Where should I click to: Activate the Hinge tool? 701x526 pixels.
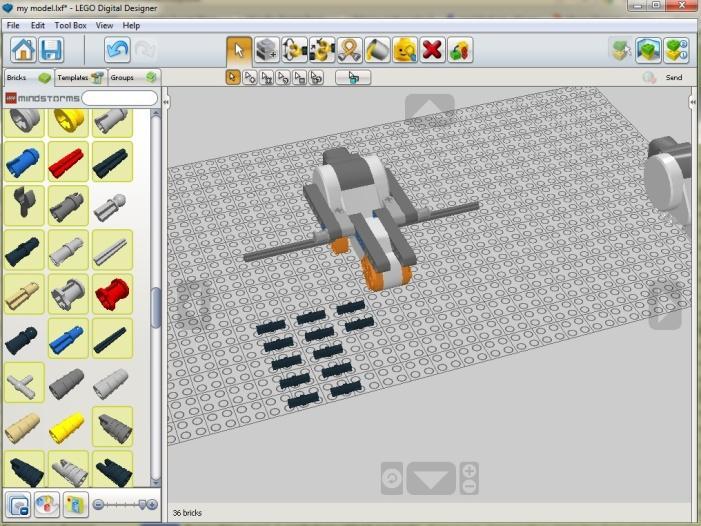pos(295,50)
